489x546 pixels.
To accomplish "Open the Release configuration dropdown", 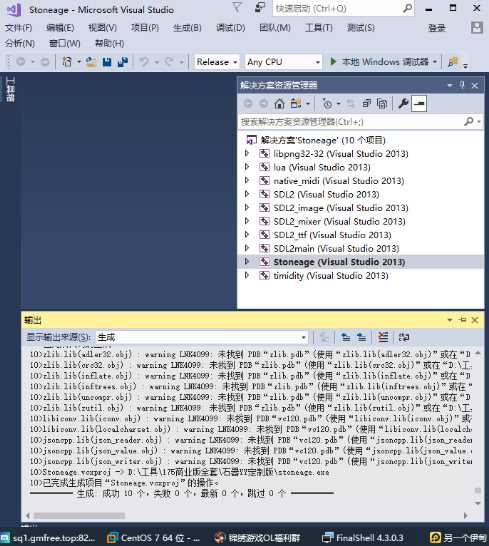I will [x=217, y=62].
